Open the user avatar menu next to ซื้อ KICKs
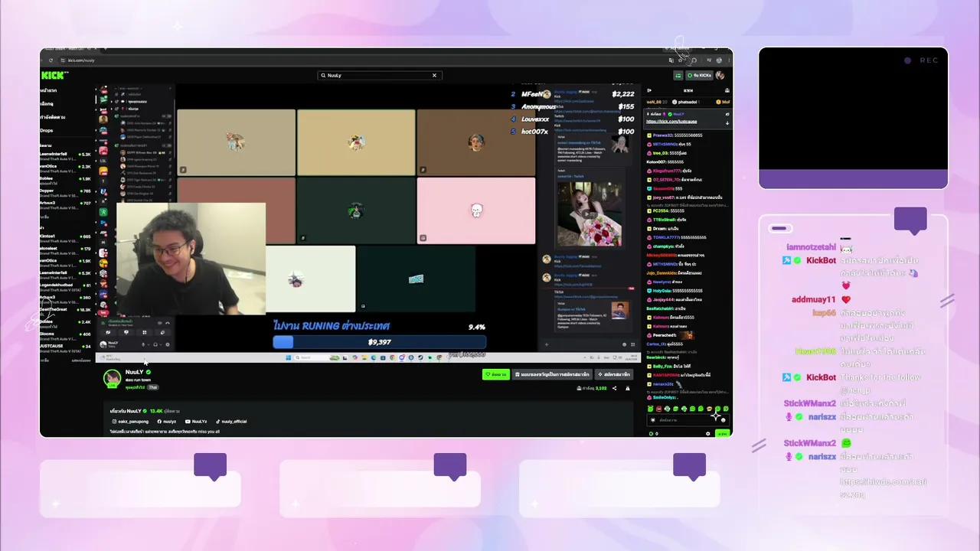Screen dimensions: 980x551 (720, 75)
